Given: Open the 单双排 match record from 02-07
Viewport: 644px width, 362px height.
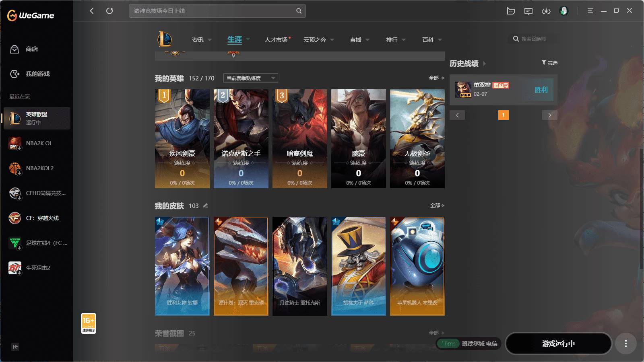Looking at the screenshot, I should (504, 90).
